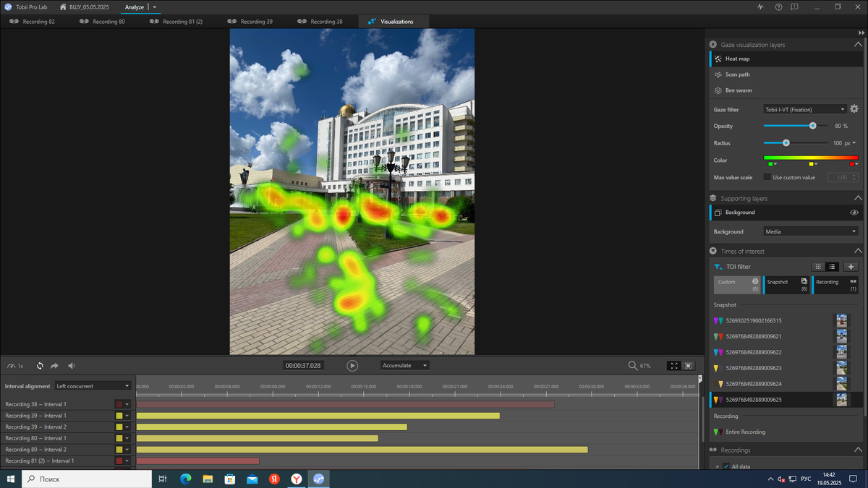Toggle Background layer visibility eye
The width and height of the screenshot is (868, 488).
pos(854,213)
